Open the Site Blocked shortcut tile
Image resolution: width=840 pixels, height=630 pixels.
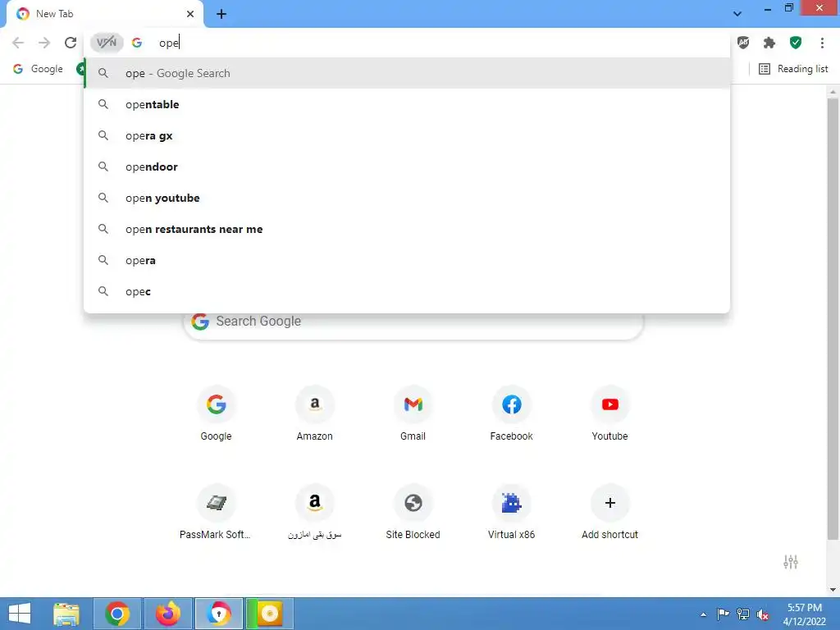point(413,512)
